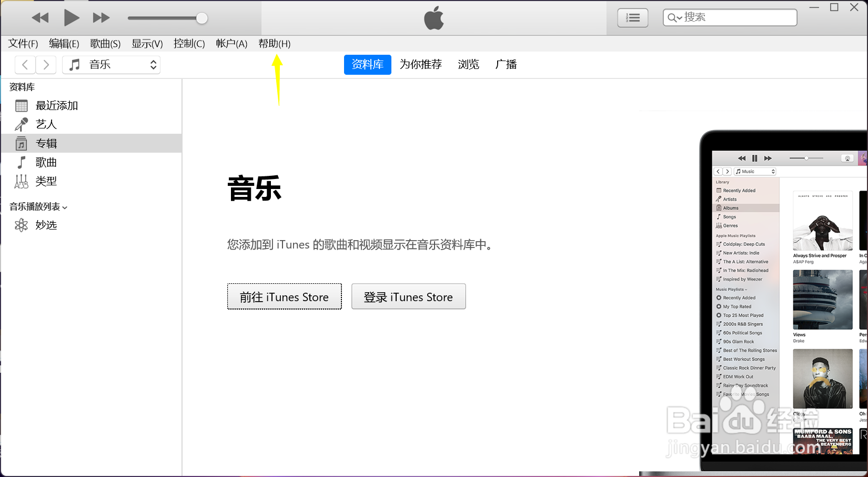Go back with the left arrow button
Viewport: 868px width, 477px height.
coord(25,65)
